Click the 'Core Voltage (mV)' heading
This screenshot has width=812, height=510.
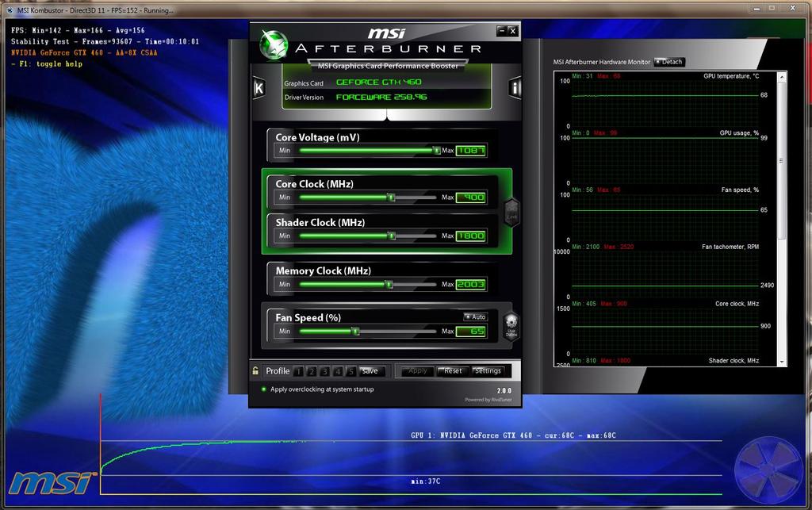(317, 137)
